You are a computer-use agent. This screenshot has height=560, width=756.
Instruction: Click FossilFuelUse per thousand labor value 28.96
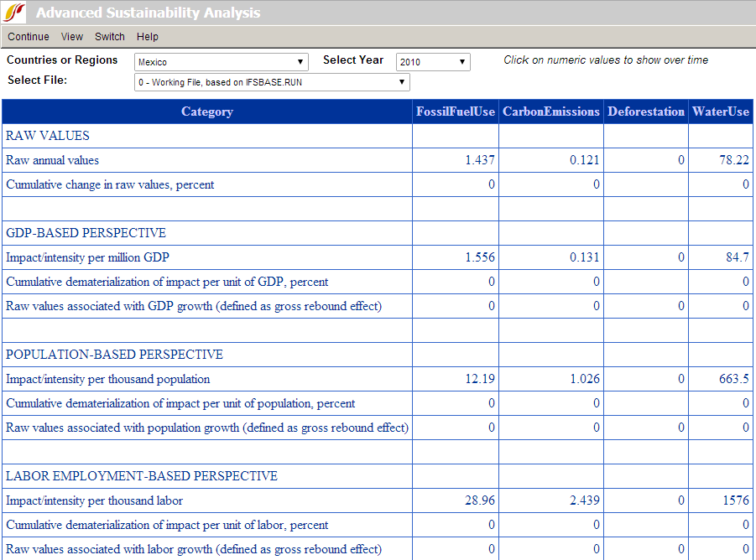click(x=480, y=500)
